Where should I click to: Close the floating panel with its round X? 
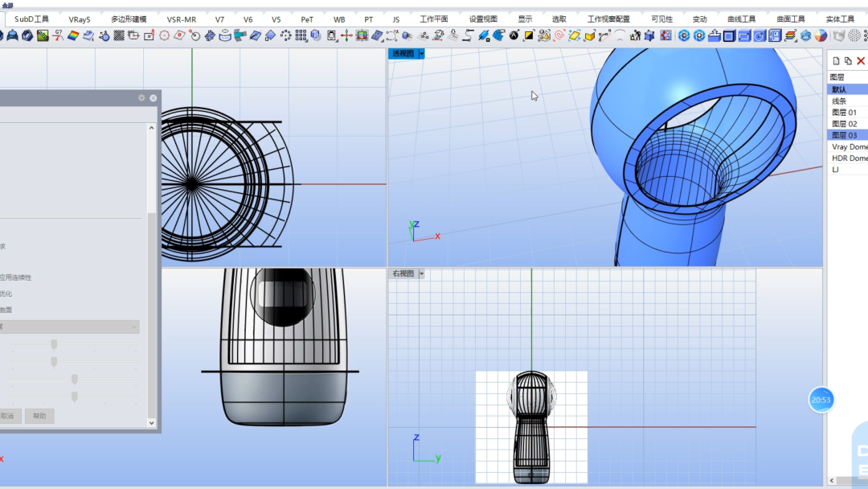[154, 98]
